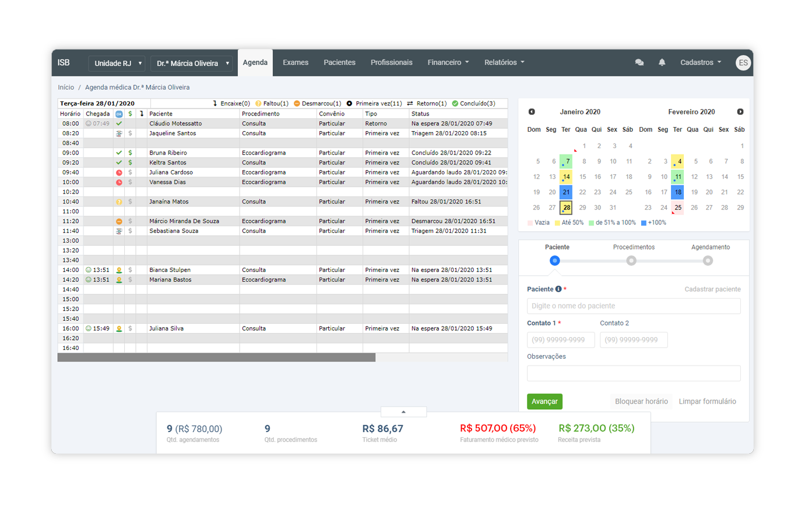This screenshot has height=526, width=812.
Task: Click the red clock icon for Vanessa Dias
Action: [x=119, y=183]
